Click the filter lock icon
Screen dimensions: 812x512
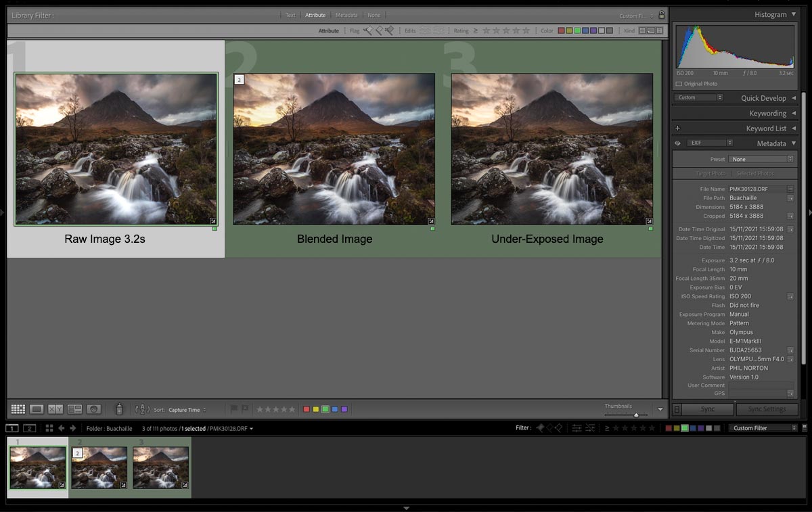tap(662, 15)
